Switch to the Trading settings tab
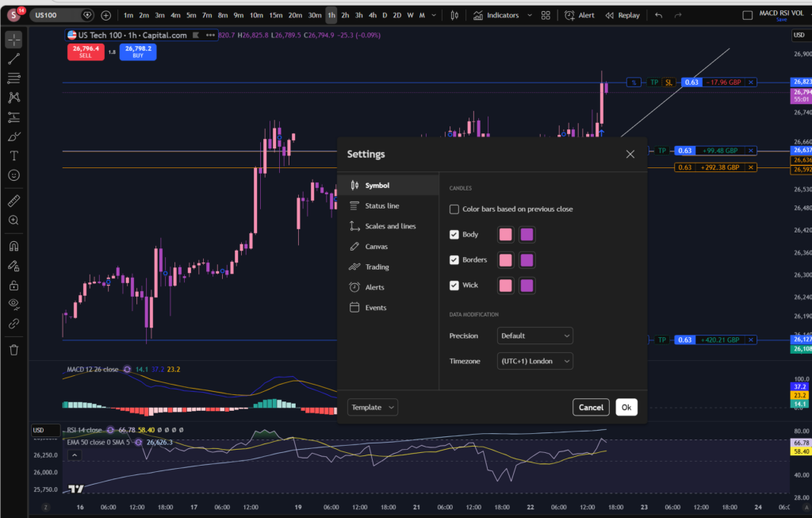Screen dimensions: 812x518 (x=388, y=267)
